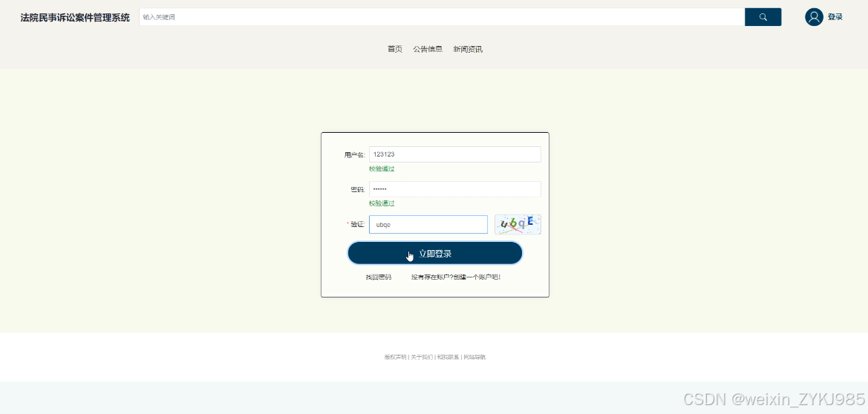Image resolution: width=868 pixels, height=414 pixels.
Task: Open 新闻资讯 navigation item
Action: click(468, 49)
